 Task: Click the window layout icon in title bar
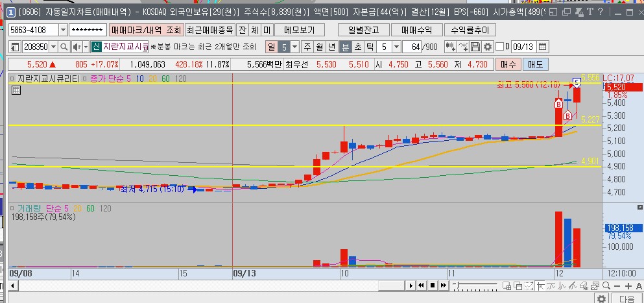pyautogui.click(x=553, y=12)
